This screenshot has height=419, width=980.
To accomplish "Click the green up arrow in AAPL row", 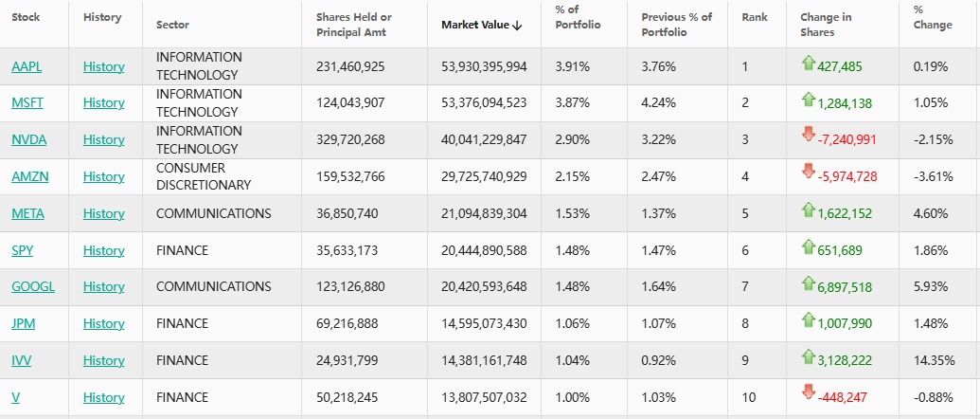I will [808, 64].
